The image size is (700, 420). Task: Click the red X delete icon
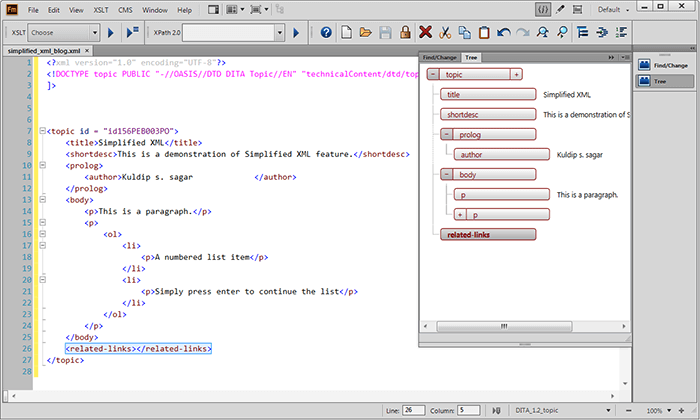click(x=427, y=33)
